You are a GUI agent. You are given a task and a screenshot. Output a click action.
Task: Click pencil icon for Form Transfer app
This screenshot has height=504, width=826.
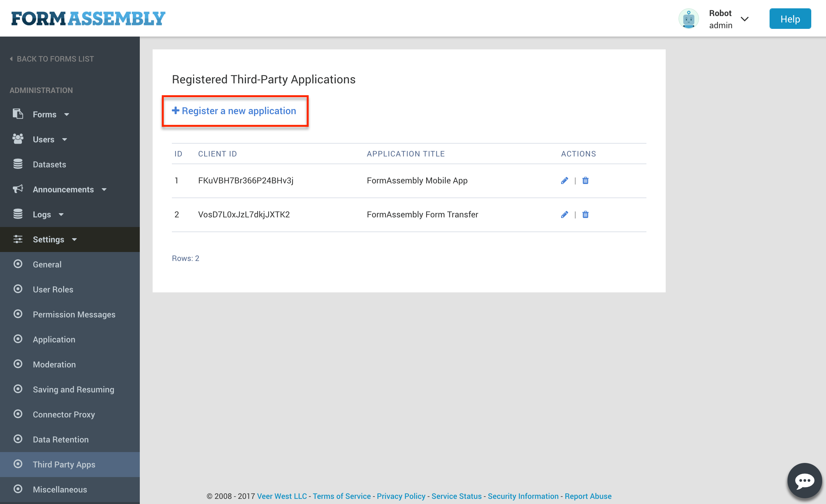tap(565, 214)
